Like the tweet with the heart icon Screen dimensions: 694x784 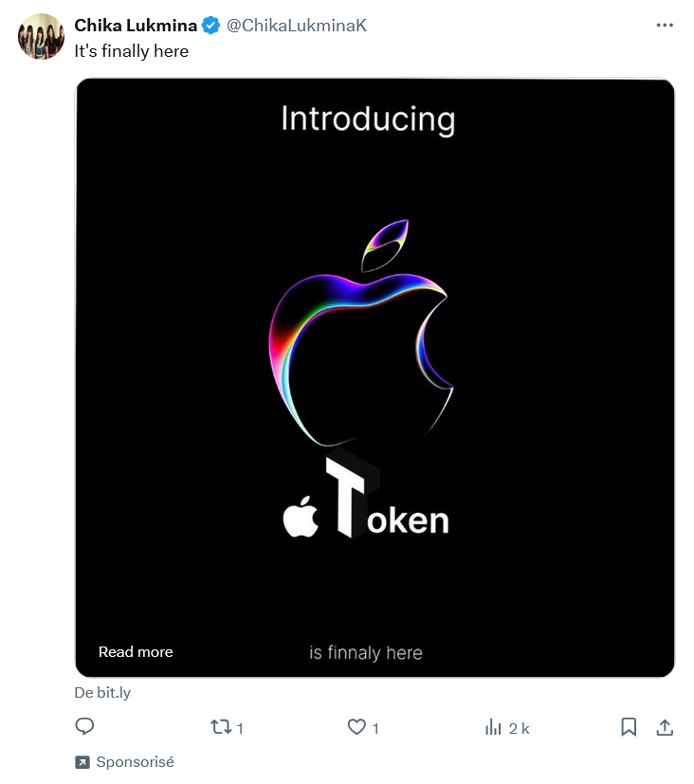[356, 727]
